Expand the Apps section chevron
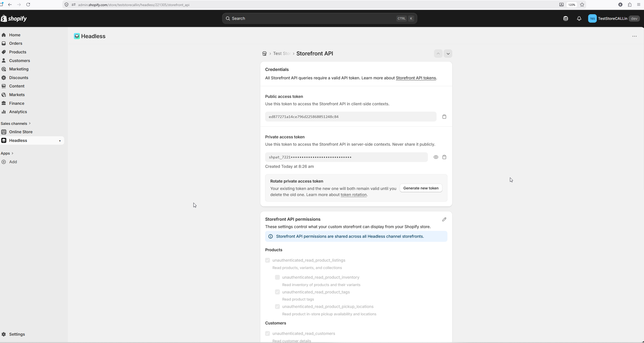 pos(12,153)
